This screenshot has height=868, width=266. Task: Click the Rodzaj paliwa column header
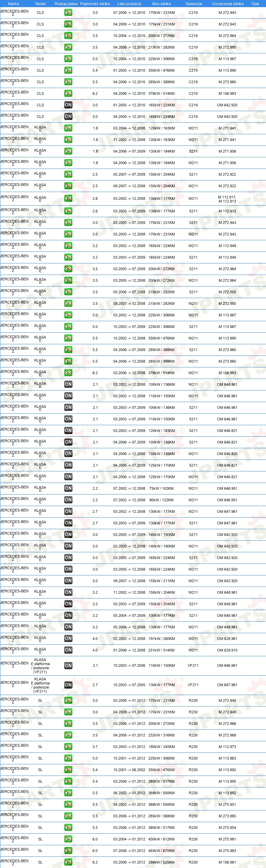pyautogui.click(x=66, y=4)
